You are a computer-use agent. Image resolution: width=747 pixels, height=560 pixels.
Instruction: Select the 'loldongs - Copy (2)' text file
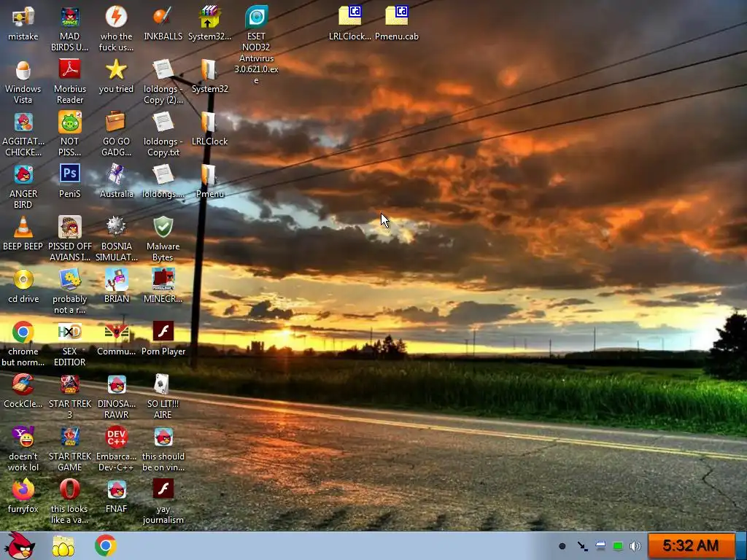[x=163, y=71]
